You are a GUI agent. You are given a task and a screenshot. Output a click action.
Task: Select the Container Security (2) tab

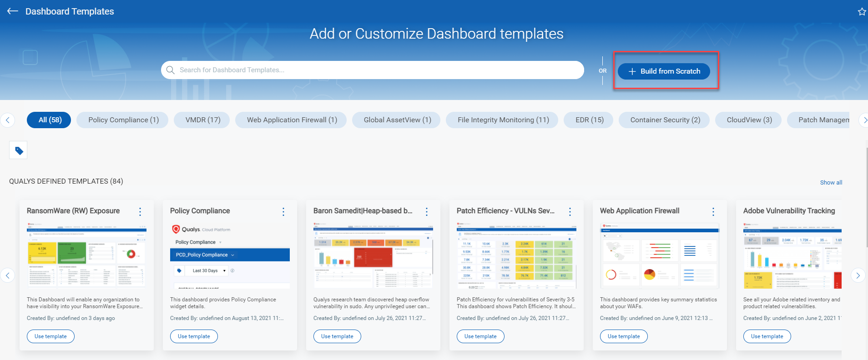pos(664,120)
